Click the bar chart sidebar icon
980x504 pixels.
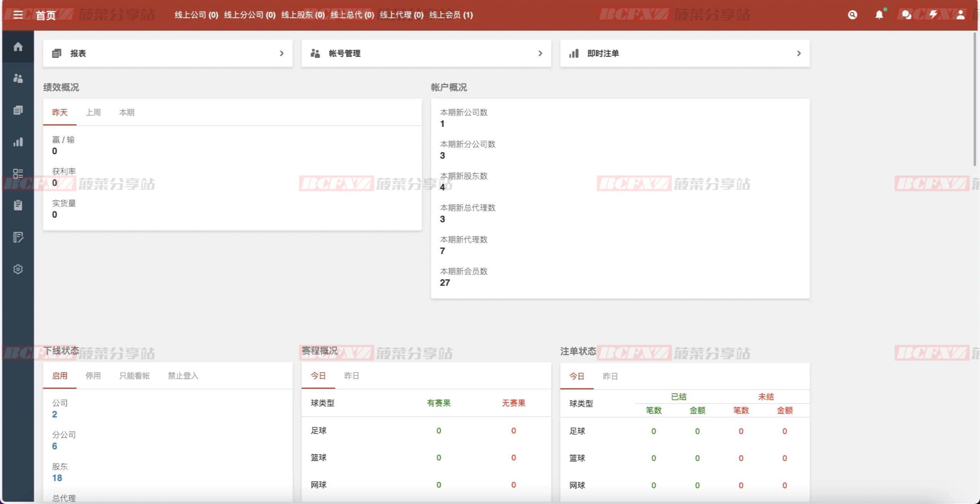[18, 142]
